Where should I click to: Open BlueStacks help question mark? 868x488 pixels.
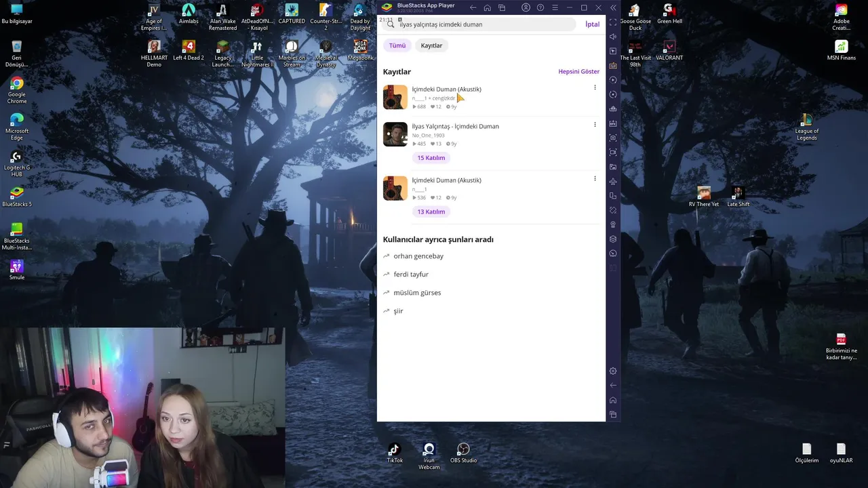540,7
